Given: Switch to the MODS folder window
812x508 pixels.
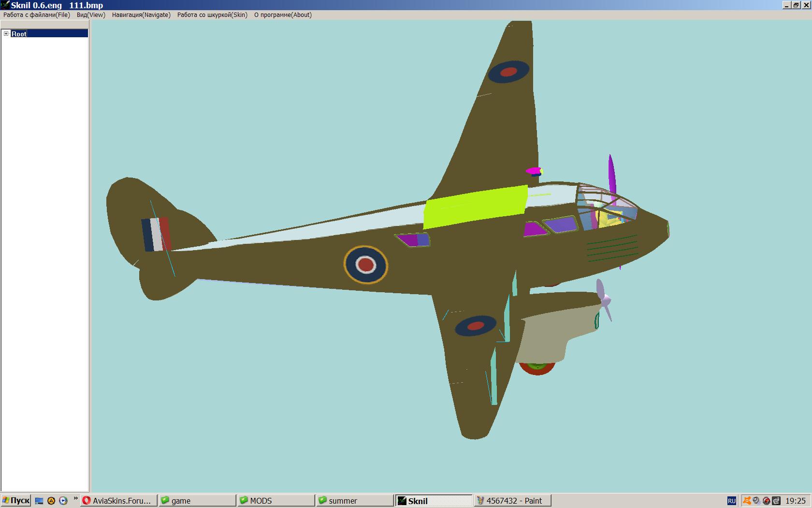Looking at the screenshot, I should point(276,501).
